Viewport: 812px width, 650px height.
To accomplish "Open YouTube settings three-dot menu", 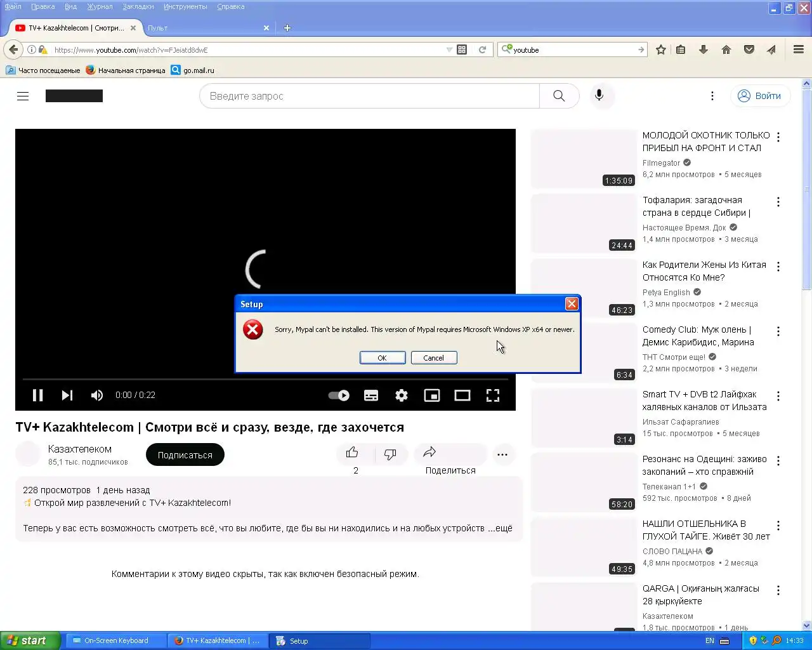I will coord(712,96).
